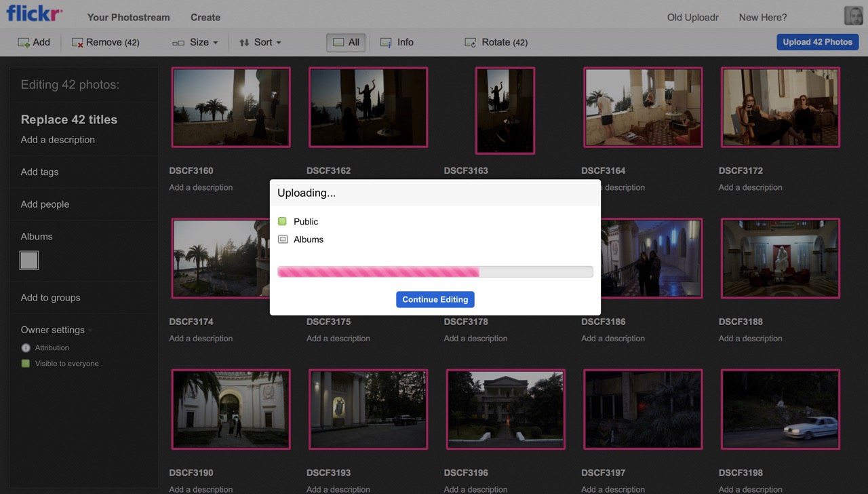Screen dimensions: 868x494
Task: Click the Remove (42) toolbar label
Action: (113, 42)
